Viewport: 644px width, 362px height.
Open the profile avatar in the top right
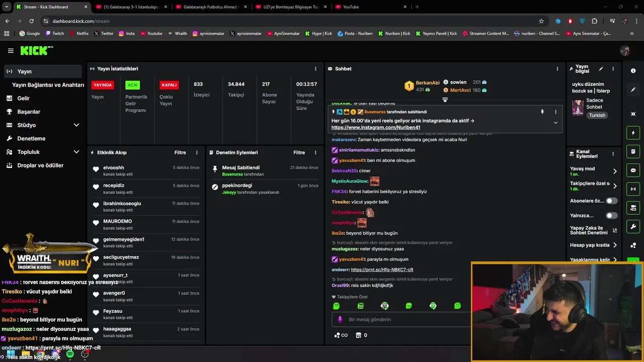click(625, 51)
